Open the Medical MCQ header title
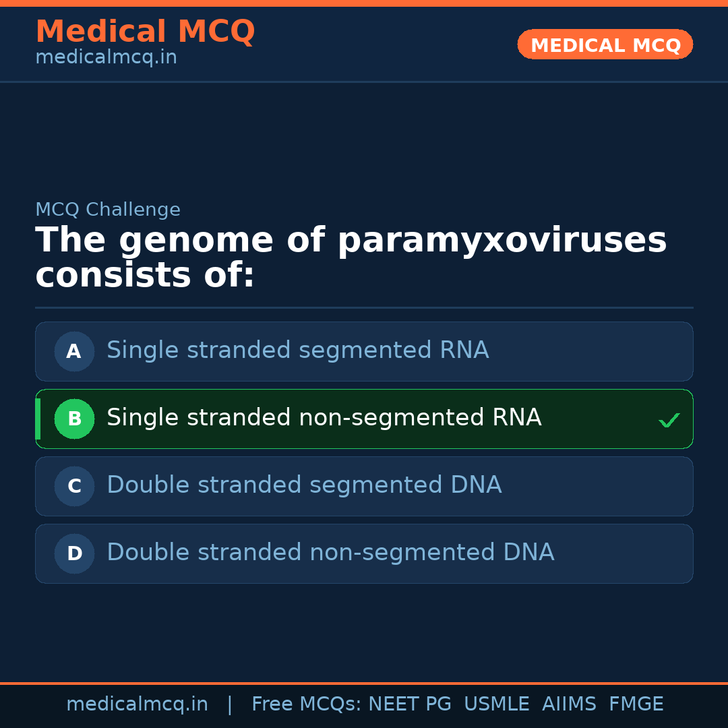728x728 pixels. (145, 32)
